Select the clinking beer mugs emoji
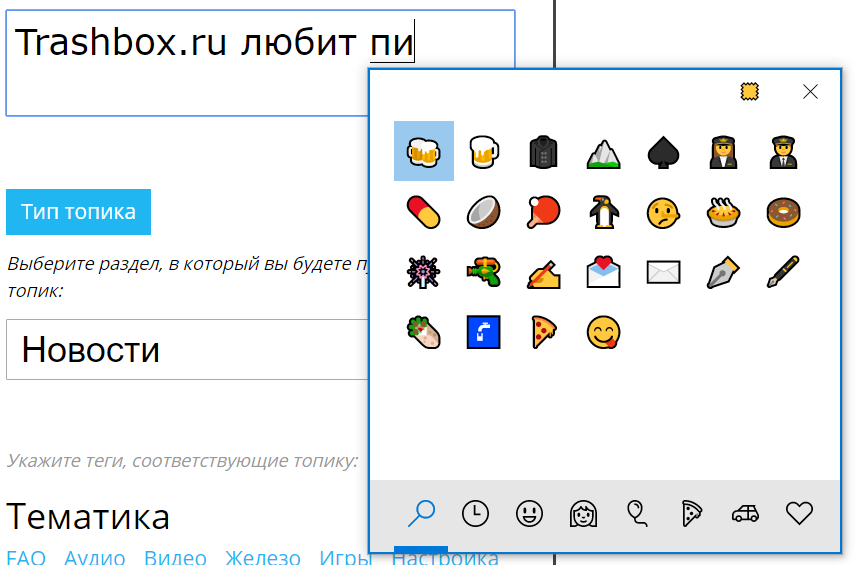This screenshot has height=565, width=862. click(423, 151)
